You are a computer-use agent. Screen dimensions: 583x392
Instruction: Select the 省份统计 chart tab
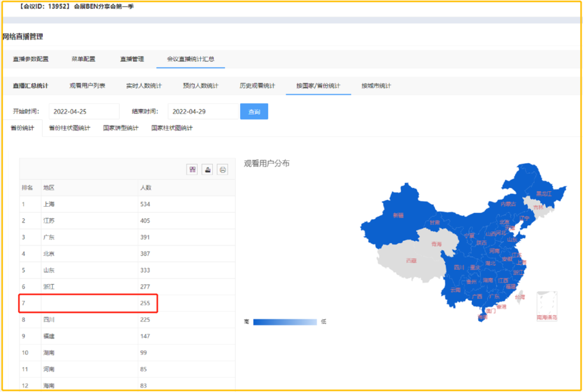tap(22, 128)
